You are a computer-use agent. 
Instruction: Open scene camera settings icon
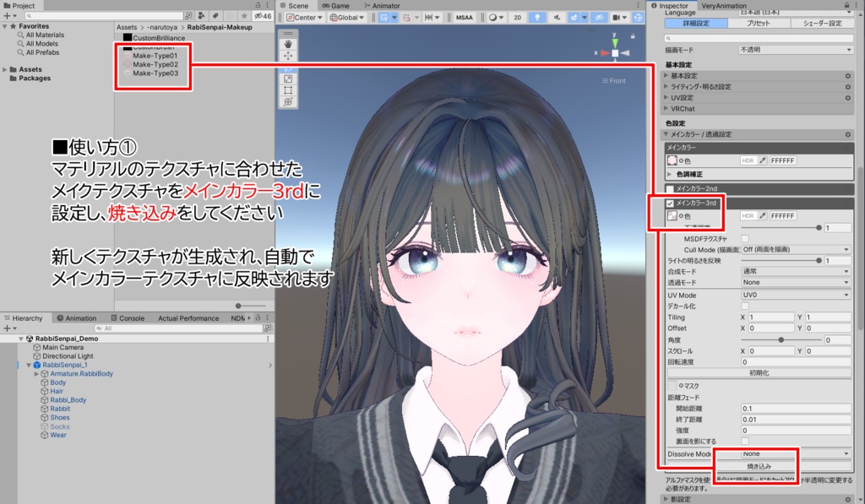click(x=616, y=18)
